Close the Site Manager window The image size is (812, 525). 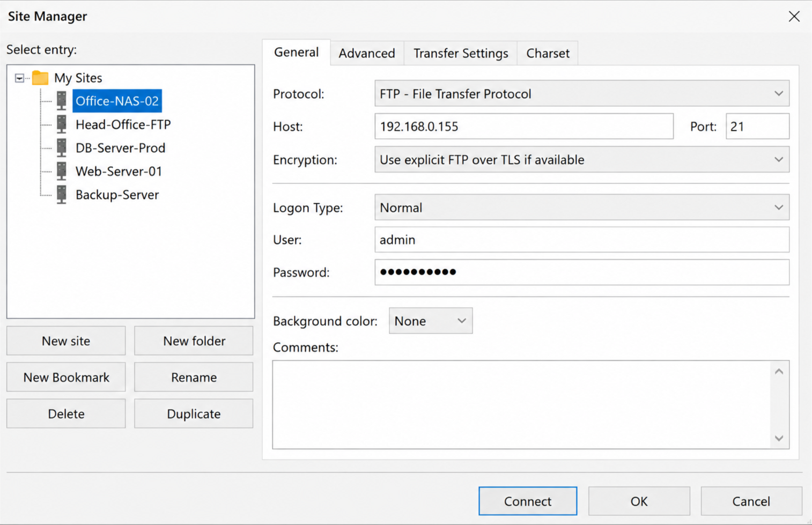[x=794, y=16]
